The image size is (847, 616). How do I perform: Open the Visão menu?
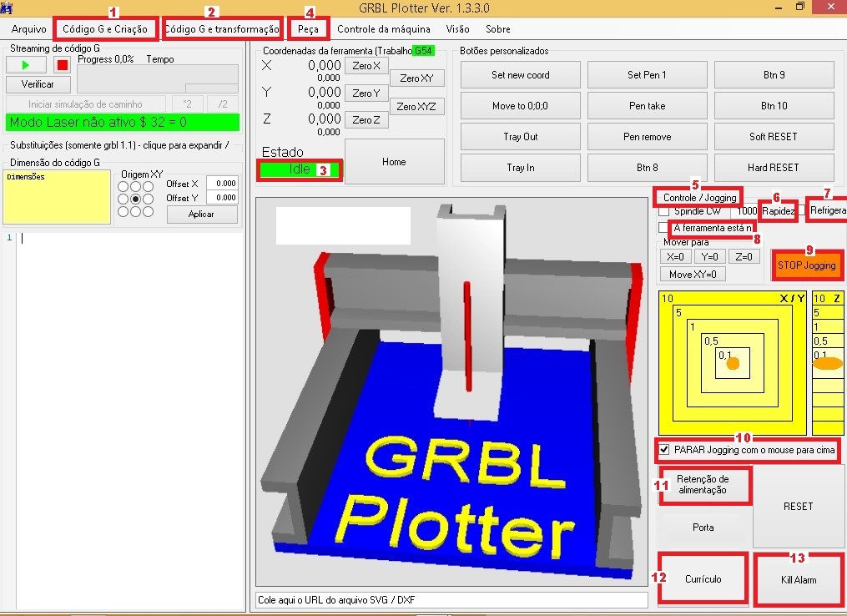tap(457, 29)
